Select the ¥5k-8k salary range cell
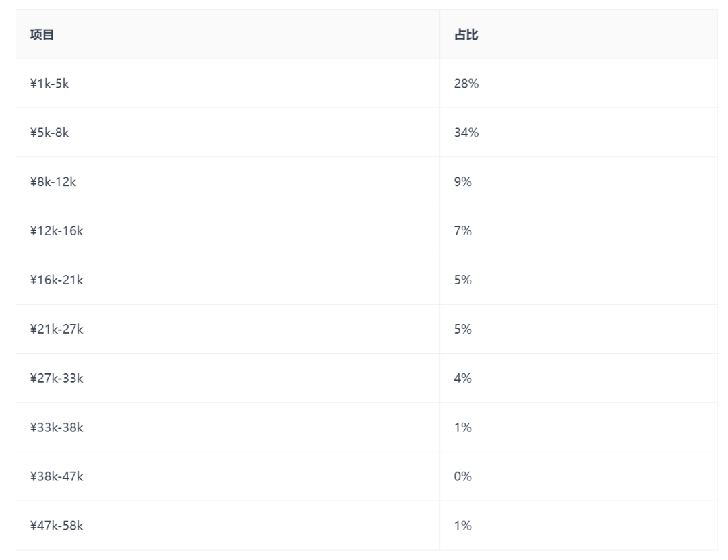The image size is (728, 560). click(x=49, y=133)
